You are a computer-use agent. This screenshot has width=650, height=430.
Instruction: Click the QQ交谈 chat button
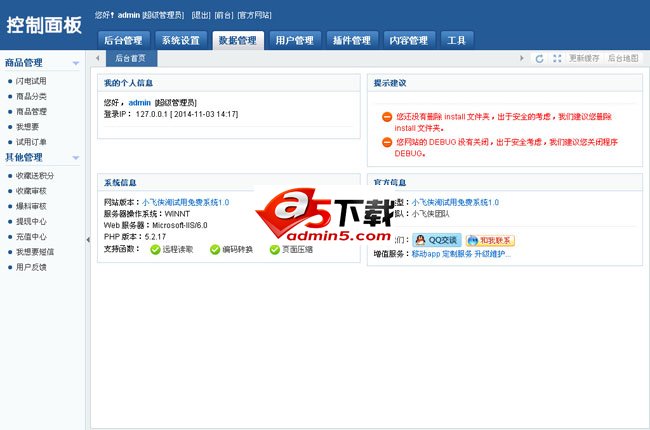(437, 240)
